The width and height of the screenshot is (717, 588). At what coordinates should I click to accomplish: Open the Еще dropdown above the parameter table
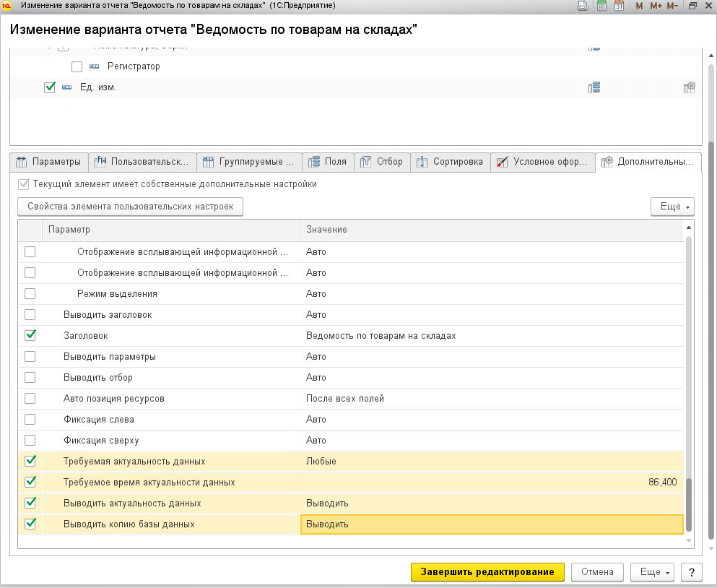coord(672,207)
